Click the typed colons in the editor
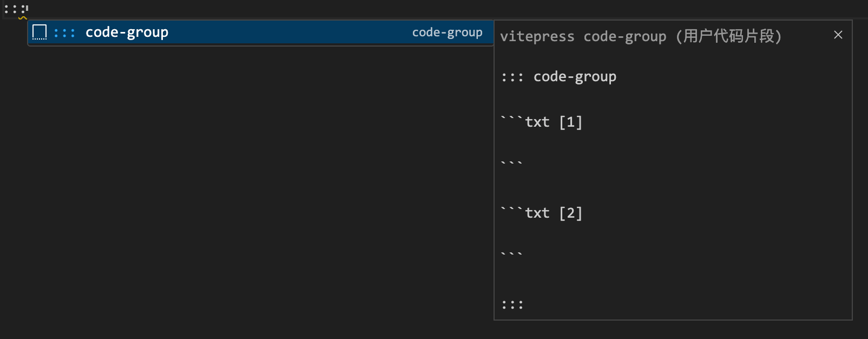Viewport: 868px width, 339px height. pyautogui.click(x=15, y=9)
